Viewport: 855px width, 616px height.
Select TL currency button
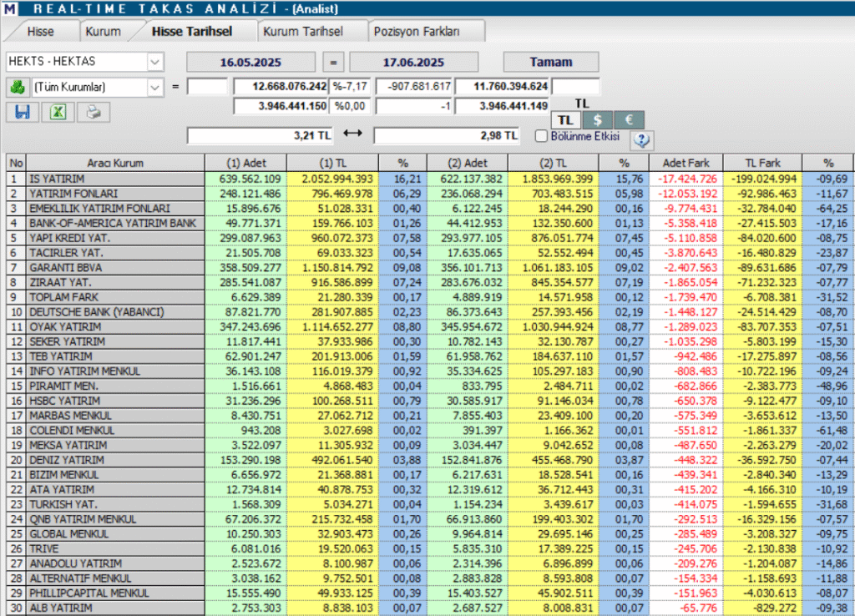coord(565,120)
